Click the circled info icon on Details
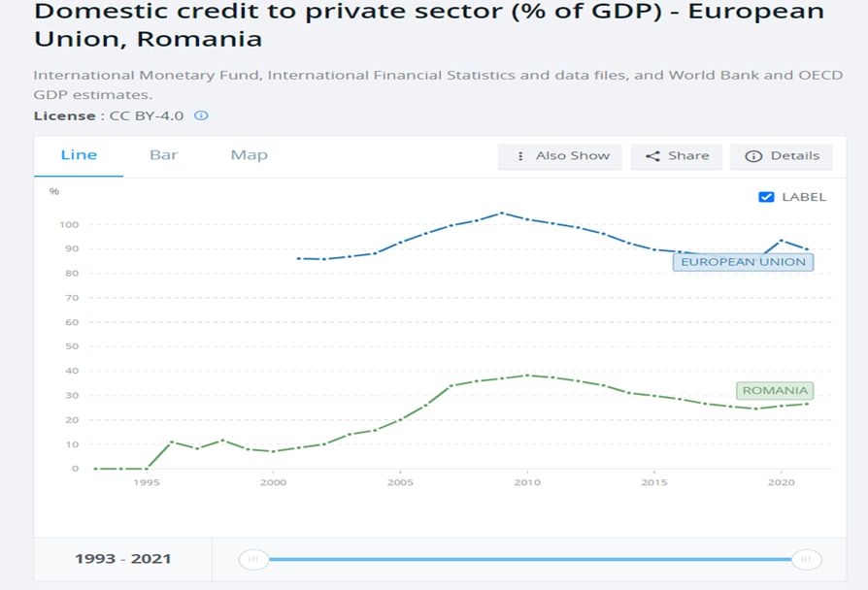 pyautogui.click(x=753, y=156)
